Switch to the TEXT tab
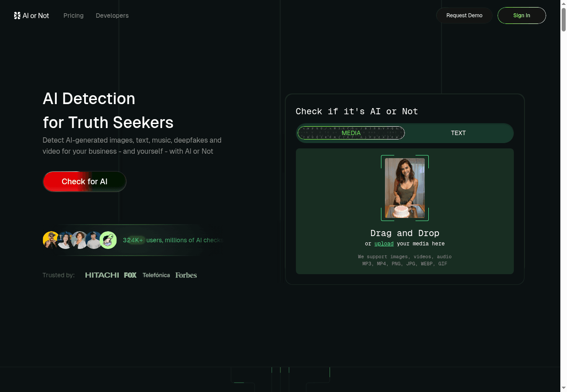The height and width of the screenshot is (392, 567). [x=458, y=133]
